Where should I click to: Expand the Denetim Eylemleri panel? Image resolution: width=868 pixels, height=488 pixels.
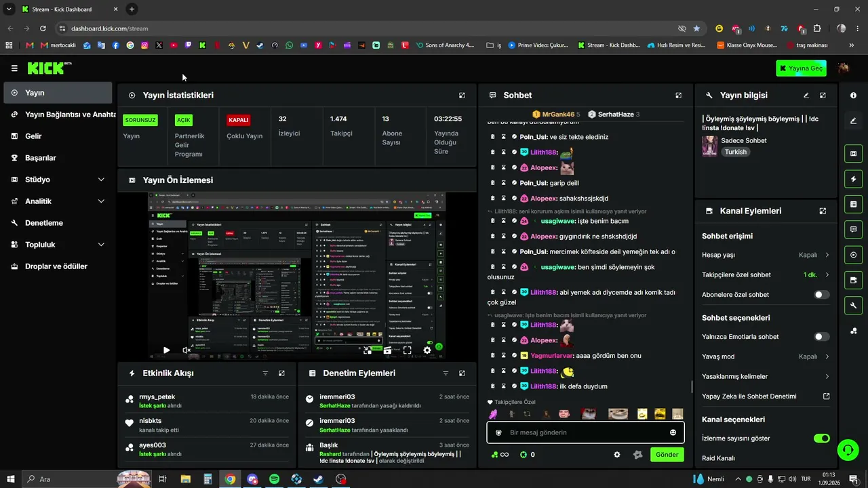(x=462, y=373)
